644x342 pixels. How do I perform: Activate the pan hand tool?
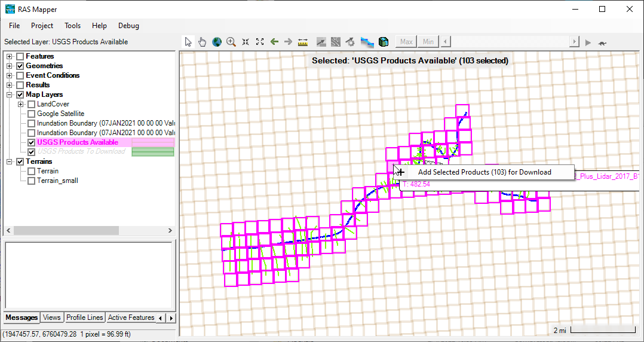pyautogui.click(x=203, y=42)
